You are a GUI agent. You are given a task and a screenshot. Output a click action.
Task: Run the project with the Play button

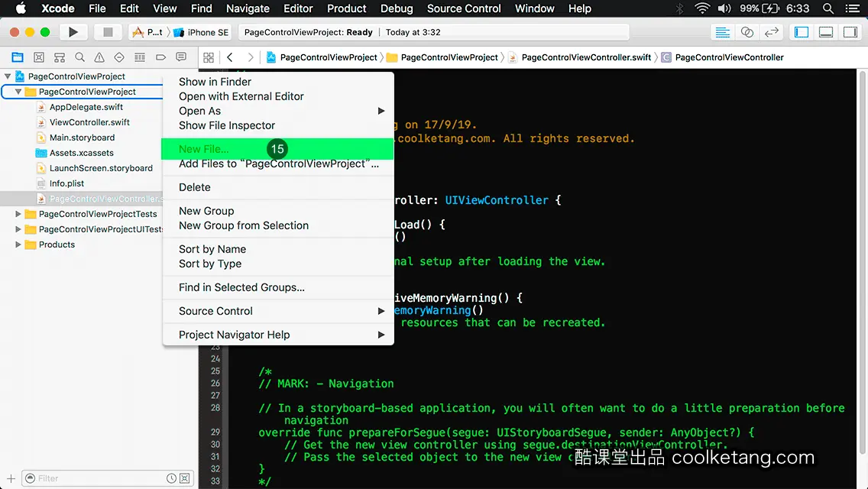(73, 32)
